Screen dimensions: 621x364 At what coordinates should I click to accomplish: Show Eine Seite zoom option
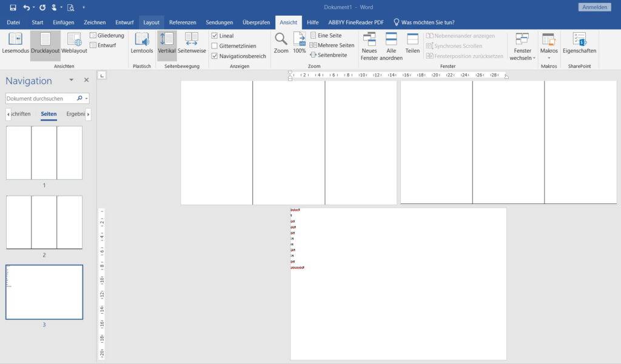point(326,35)
